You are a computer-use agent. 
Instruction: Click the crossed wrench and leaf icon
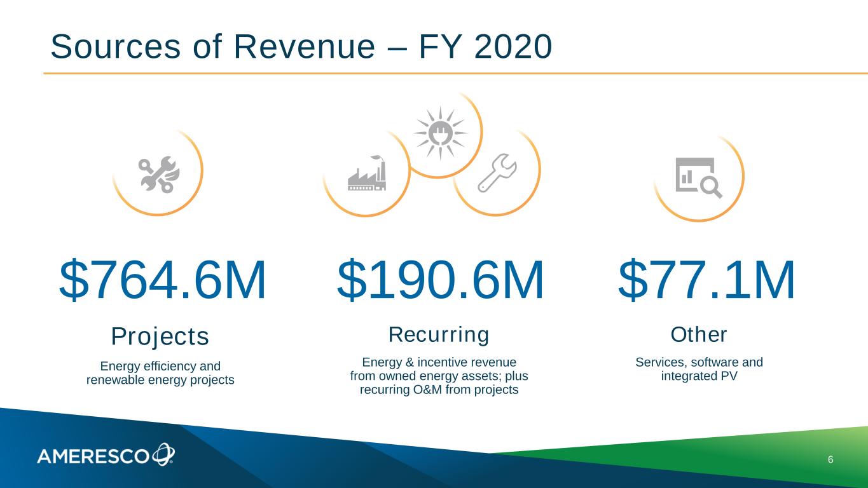point(160,174)
